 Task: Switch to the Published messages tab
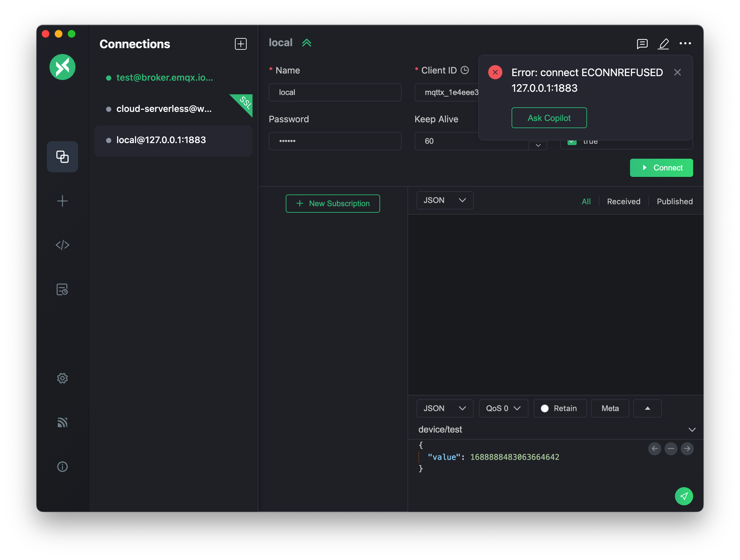pyautogui.click(x=675, y=202)
